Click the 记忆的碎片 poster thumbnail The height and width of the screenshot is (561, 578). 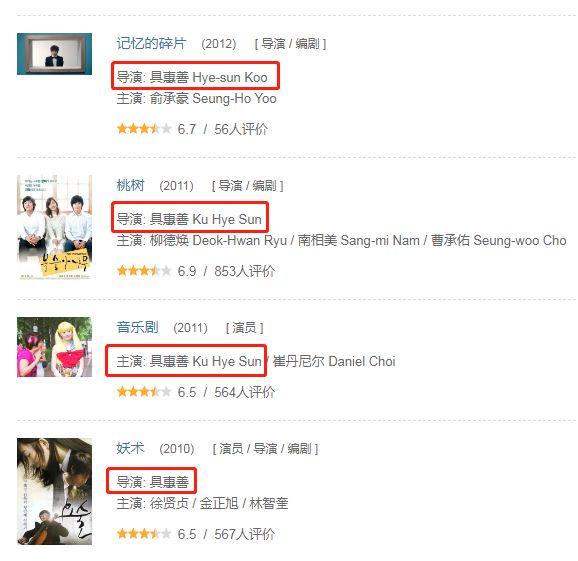[55, 54]
